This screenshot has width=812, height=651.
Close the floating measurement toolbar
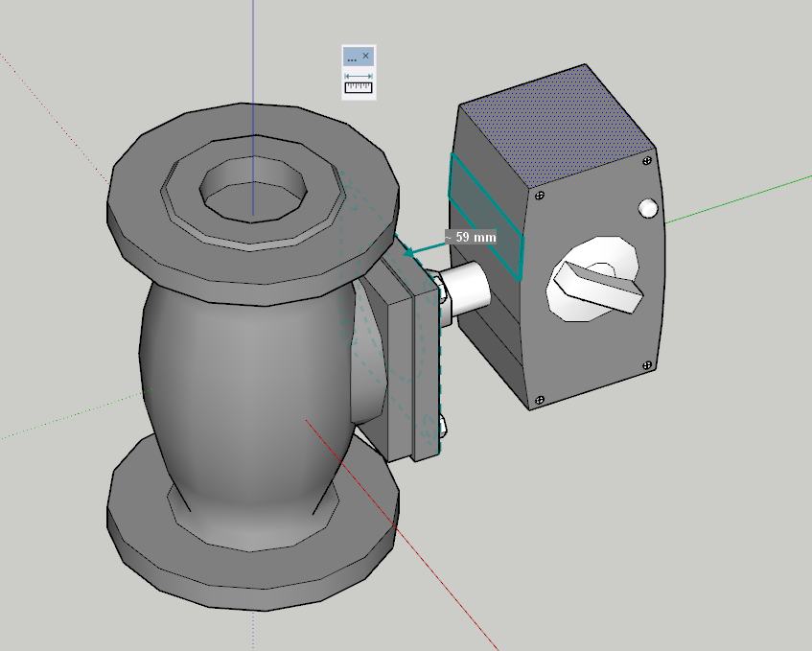coord(366,57)
